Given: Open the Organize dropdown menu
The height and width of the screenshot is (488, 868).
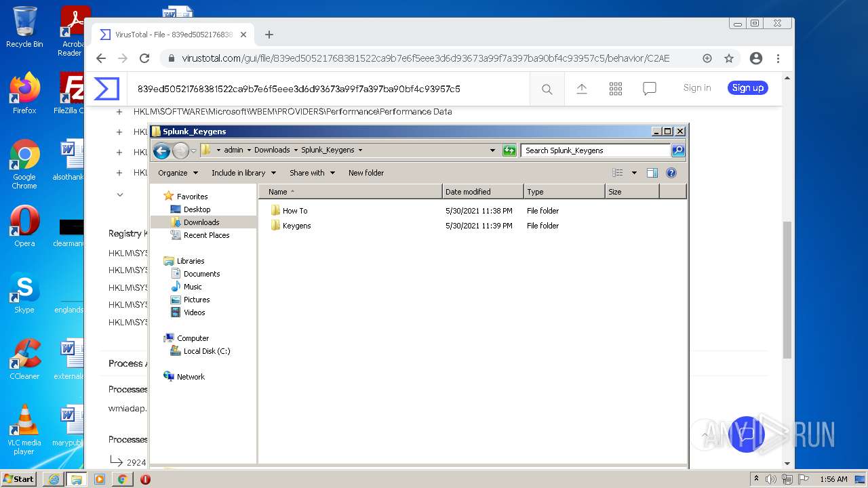Looking at the screenshot, I should tap(178, 173).
